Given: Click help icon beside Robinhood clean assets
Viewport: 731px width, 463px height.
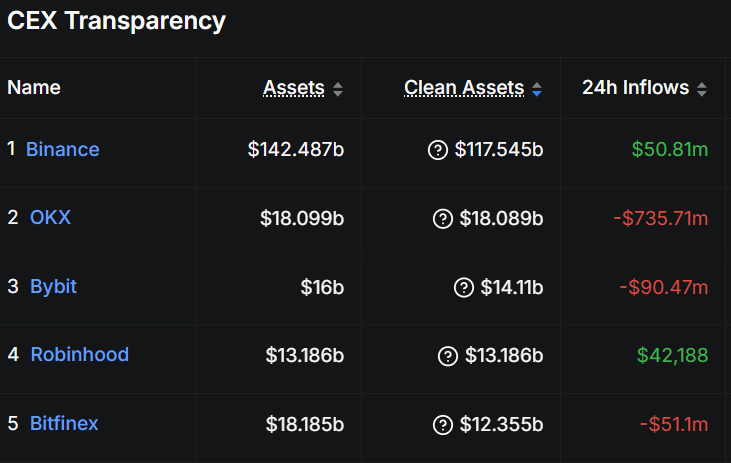Looking at the screenshot, I should 448,356.
